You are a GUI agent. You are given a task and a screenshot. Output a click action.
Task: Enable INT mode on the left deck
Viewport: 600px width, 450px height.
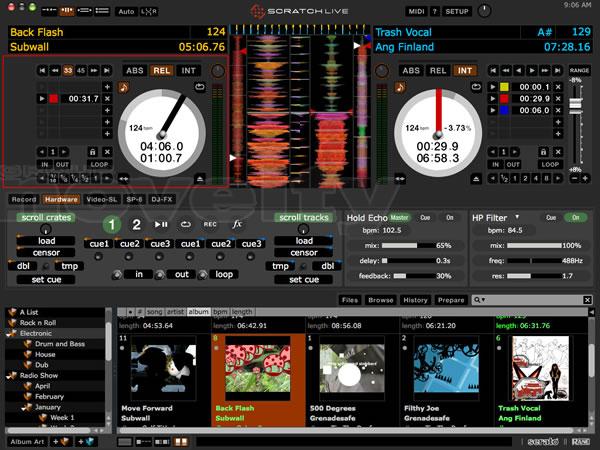coord(189,71)
